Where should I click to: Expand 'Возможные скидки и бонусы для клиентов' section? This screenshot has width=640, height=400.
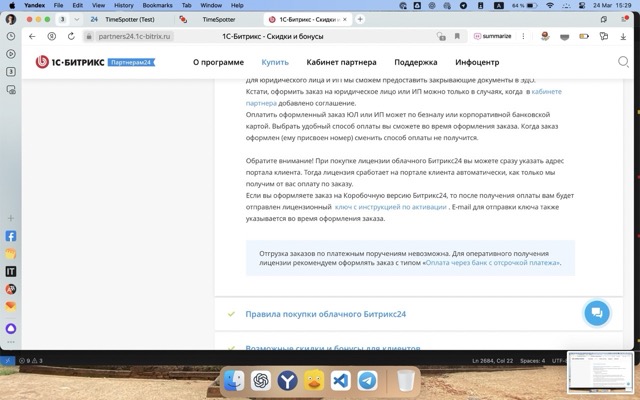tap(332, 349)
